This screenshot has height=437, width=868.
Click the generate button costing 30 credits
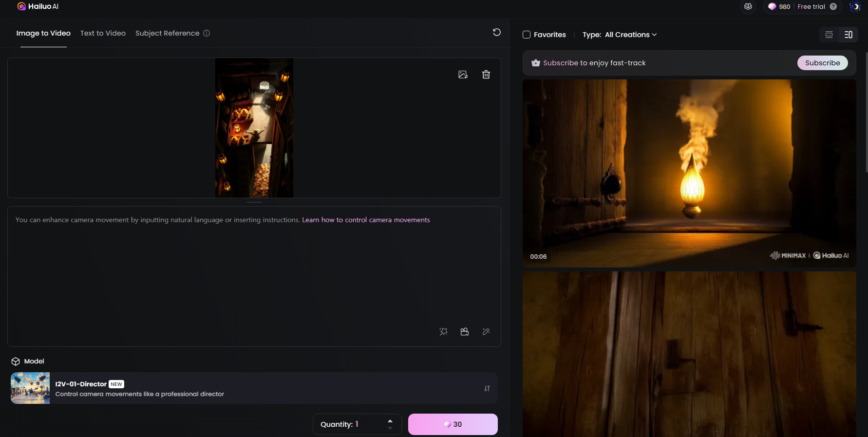coord(453,424)
